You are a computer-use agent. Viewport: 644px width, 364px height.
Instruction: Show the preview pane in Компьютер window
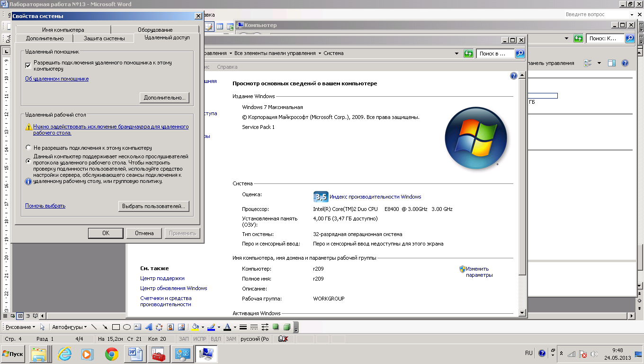tap(611, 63)
